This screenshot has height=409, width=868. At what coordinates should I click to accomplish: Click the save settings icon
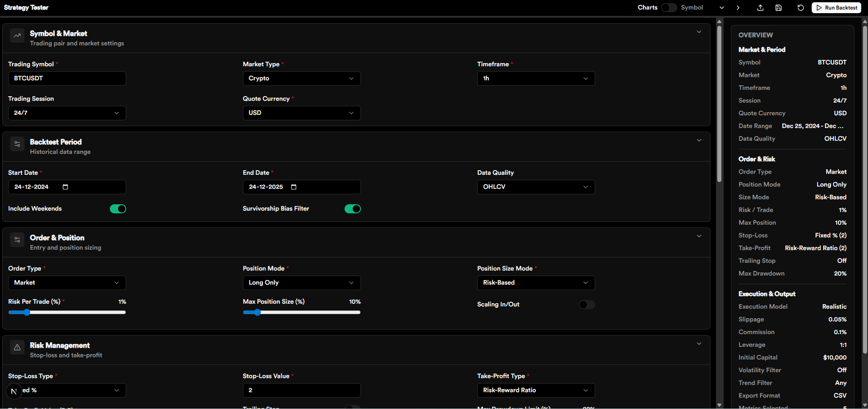[x=779, y=8]
